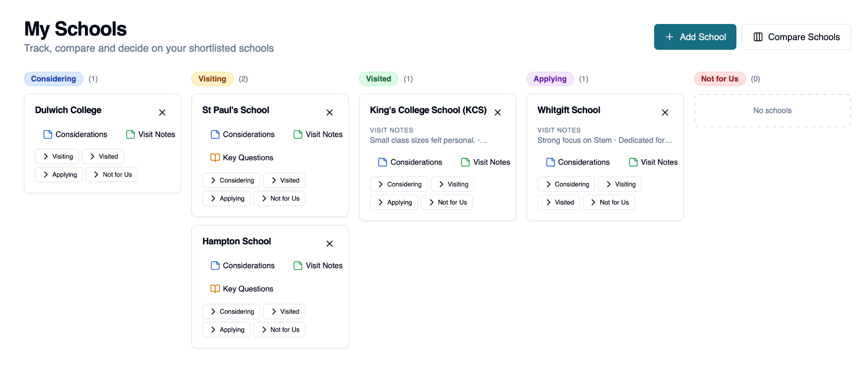The width and height of the screenshot is (868, 391).
Task: Click the Considering column label
Action: [x=53, y=79]
